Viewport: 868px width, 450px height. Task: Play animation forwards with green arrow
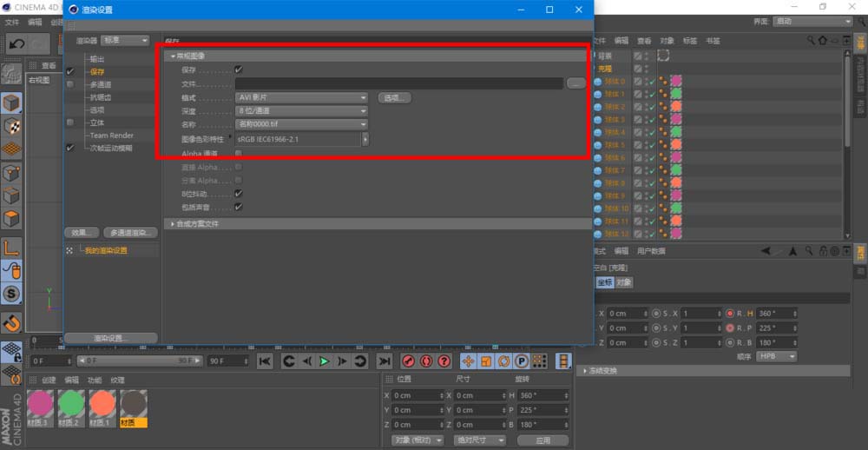click(325, 361)
